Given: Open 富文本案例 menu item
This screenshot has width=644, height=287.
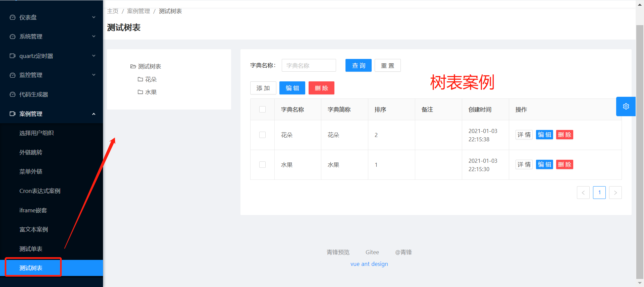Looking at the screenshot, I should point(51,229).
